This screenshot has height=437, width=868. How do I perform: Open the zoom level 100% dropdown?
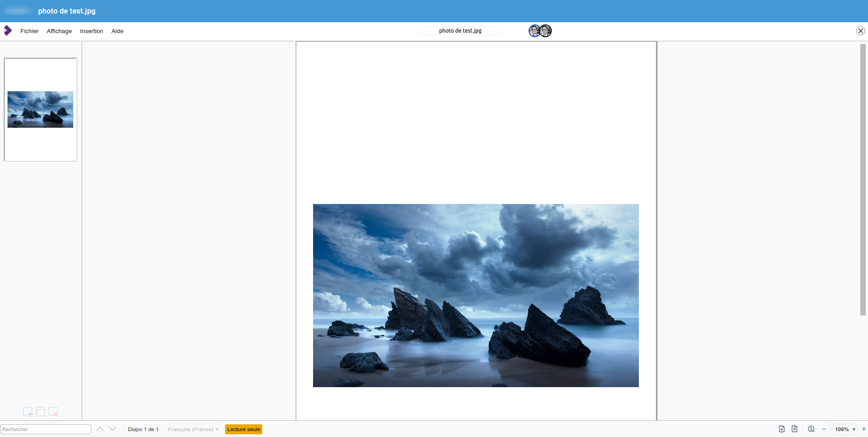pyautogui.click(x=845, y=429)
